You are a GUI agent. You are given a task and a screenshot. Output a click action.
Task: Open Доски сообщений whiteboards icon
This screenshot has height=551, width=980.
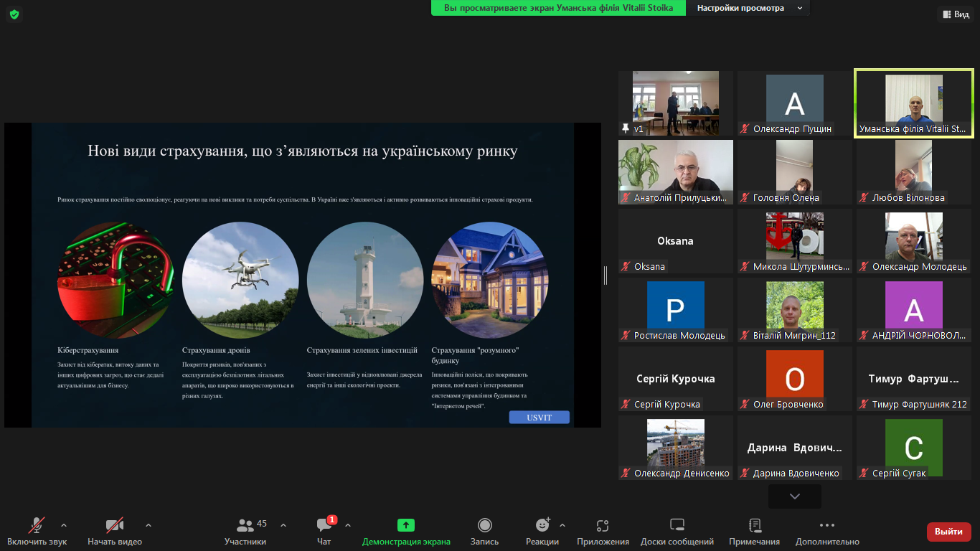coord(677,526)
